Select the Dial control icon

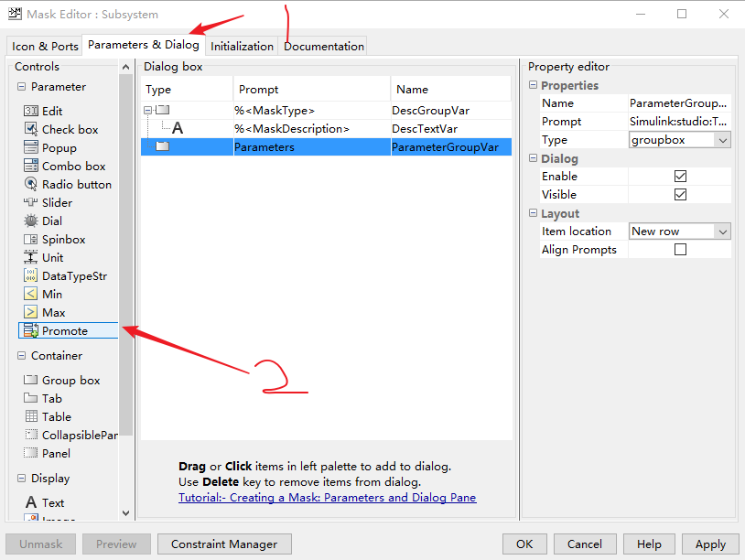31,221
